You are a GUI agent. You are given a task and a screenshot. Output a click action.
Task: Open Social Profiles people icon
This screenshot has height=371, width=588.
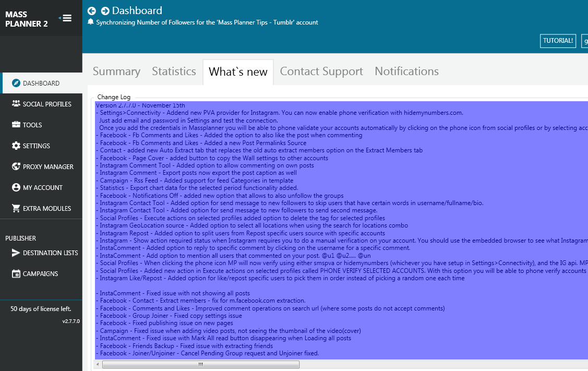[16, 104]
